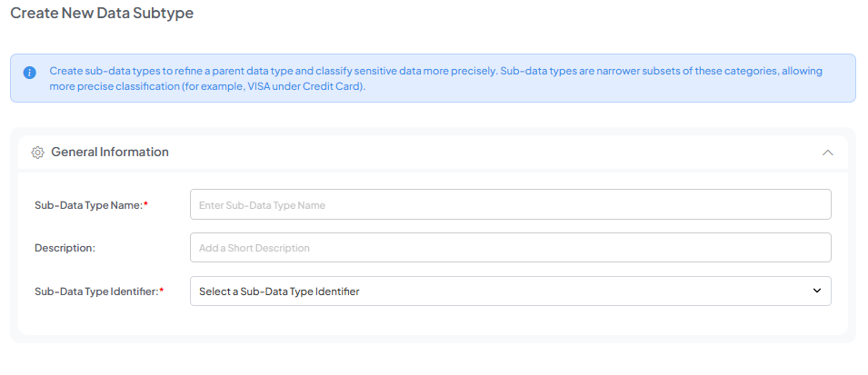Image resolution: width=868 pixels, height=375 pixels.
Task: Open the Sub-Data Type Identifier dropdown
Action: pyautogui.click(x=510, y=291)
